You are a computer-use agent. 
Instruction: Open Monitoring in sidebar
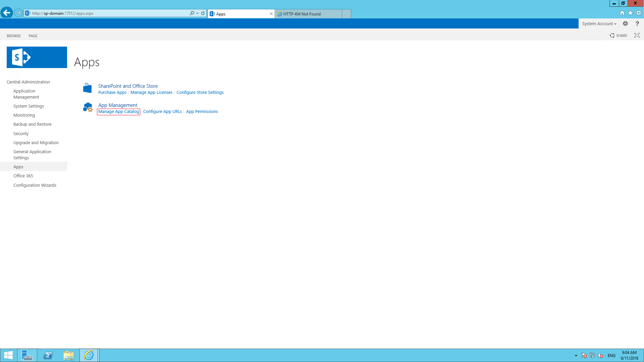[24, 115]
